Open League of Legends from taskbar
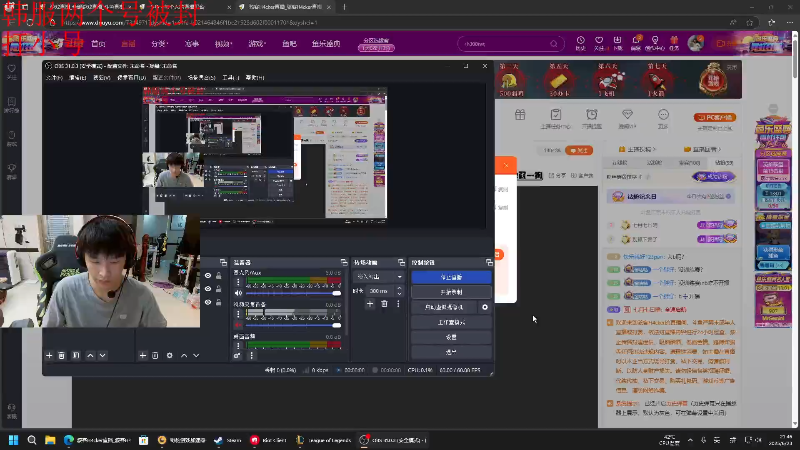This screenshot has height=450, width=800. click(x=323, y=440)
